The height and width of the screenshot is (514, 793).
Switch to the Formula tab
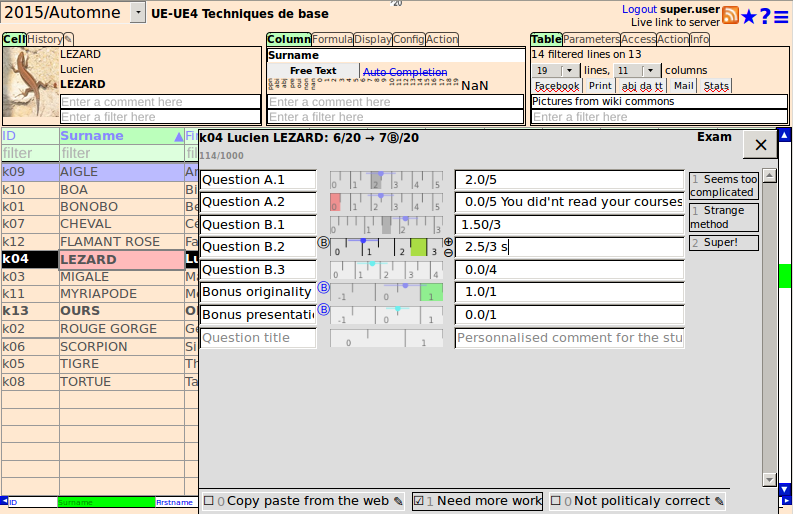point(332,40)
